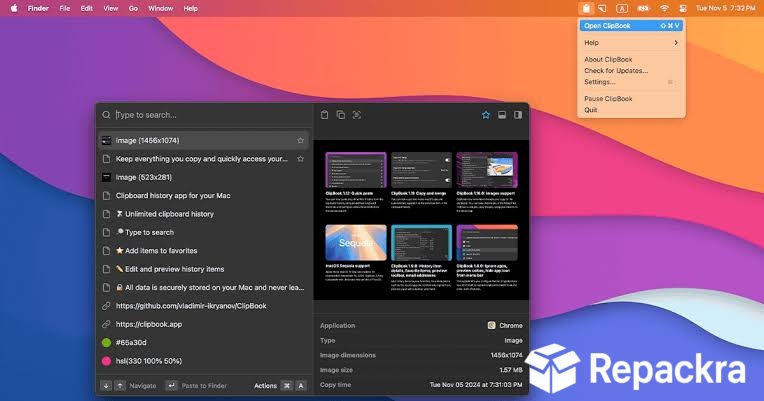Select Edit and preview history items row
This screenshot has width=764, height=401.
click(204, 269)
